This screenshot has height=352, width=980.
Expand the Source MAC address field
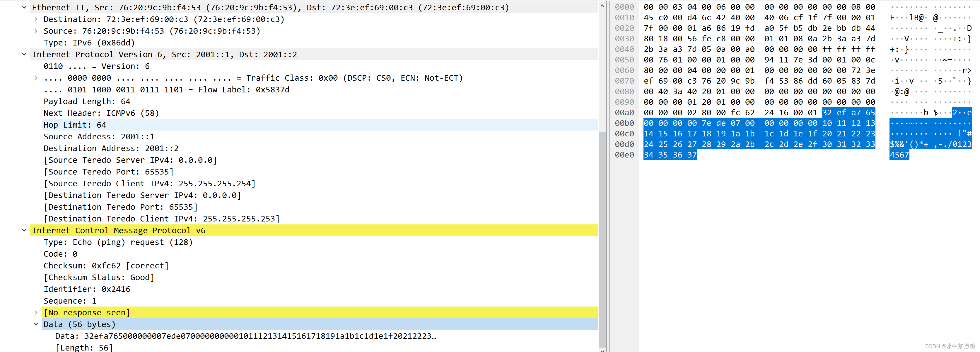pyautogui.click(x=36, y=31)
